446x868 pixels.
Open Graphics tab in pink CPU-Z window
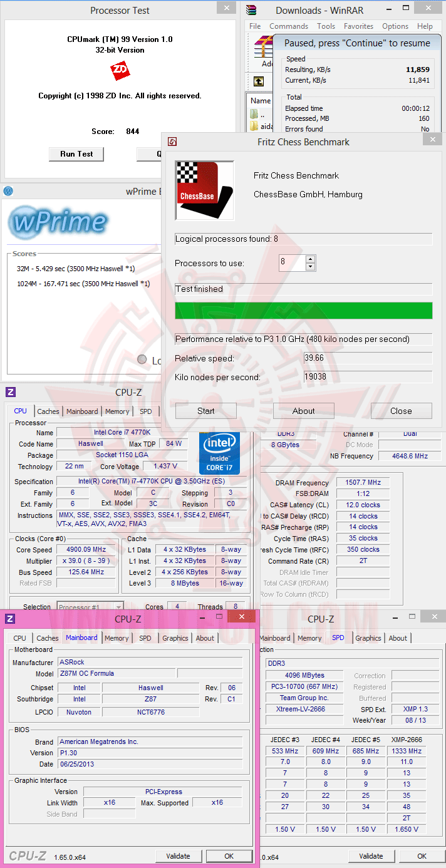click(175, 638)
